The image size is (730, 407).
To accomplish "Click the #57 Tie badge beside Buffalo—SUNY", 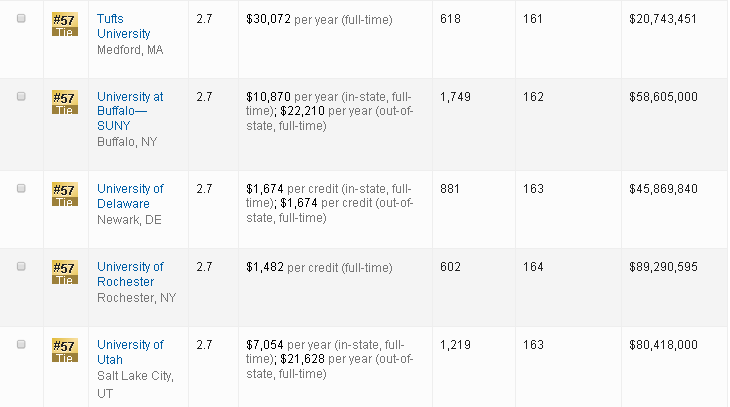I will click(x=64, y=102).
